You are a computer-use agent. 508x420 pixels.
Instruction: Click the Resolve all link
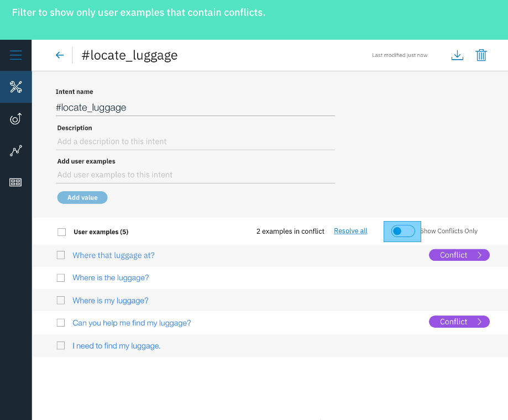click(350, 231)
